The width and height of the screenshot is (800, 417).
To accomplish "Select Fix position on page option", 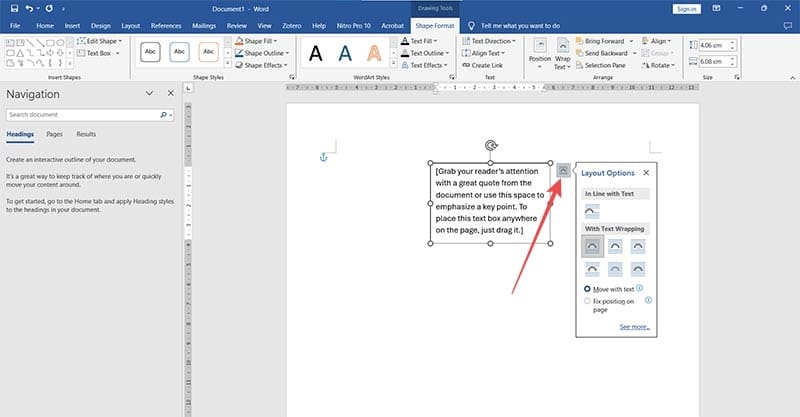I will click(587, 300).
